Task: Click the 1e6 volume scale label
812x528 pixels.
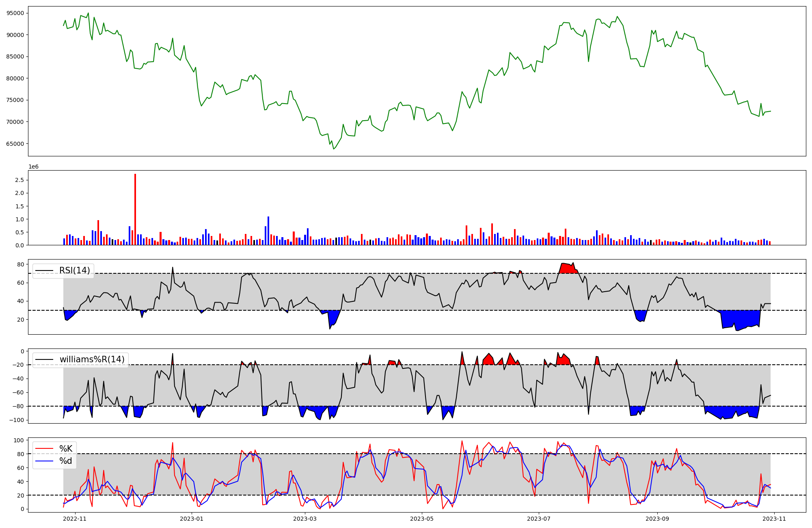Action: click(33, 167)
